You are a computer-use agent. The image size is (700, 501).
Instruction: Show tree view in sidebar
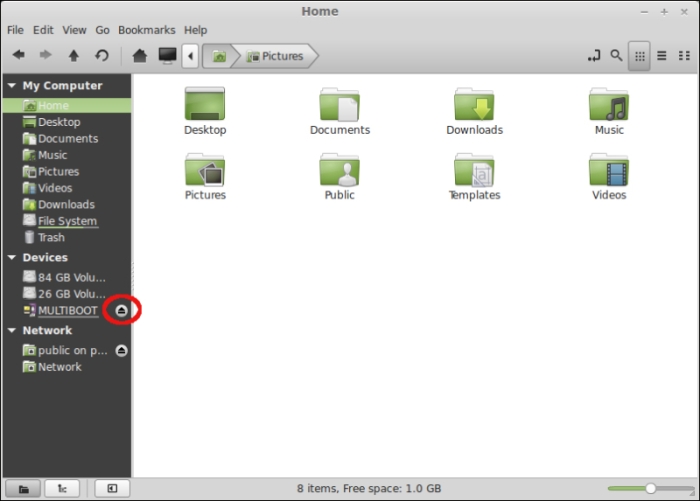[x=62, y=488]
